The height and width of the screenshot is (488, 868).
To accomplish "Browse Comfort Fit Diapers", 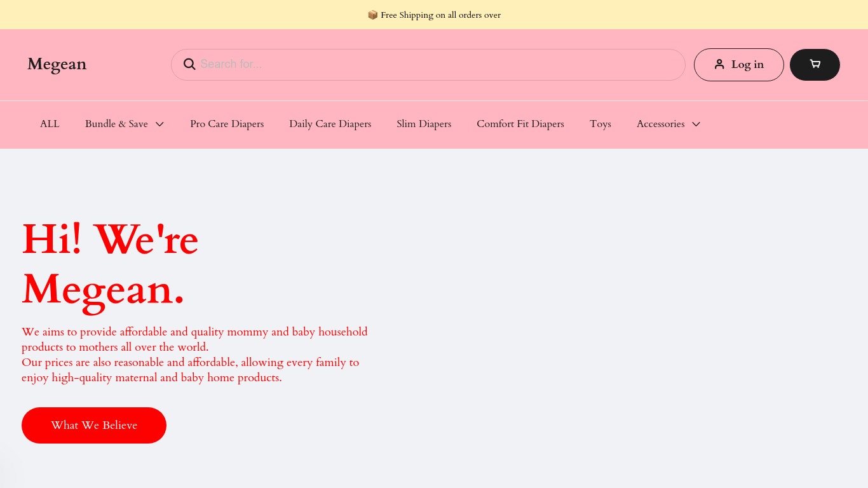I will (x=520, y=124).
